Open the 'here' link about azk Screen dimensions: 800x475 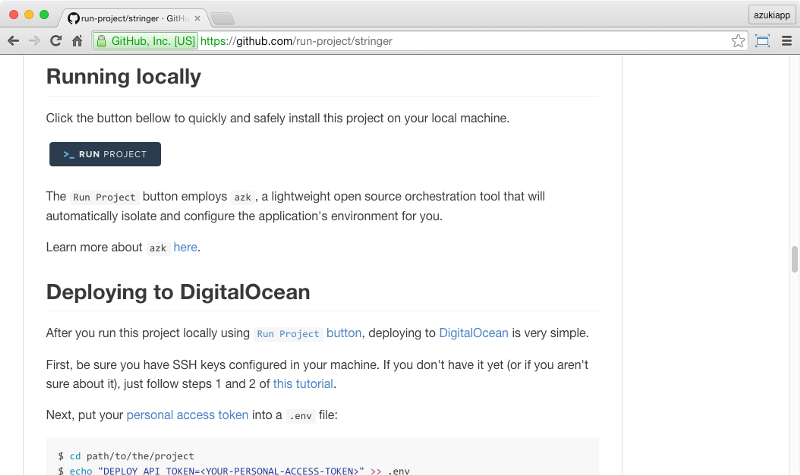click(x=185, y=247)
